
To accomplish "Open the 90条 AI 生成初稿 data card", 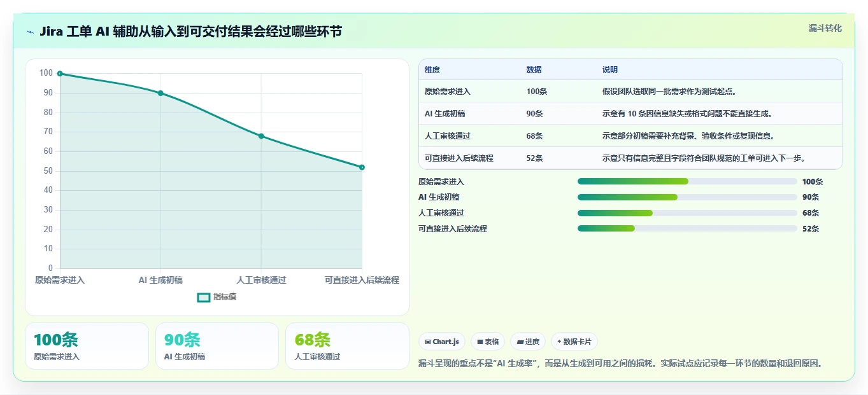I will (217, 346).
